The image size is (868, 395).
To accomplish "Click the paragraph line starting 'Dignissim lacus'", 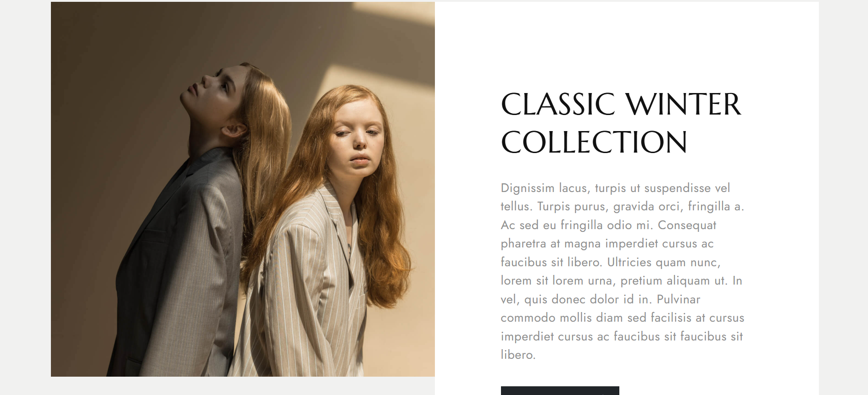I will (615, 188).
